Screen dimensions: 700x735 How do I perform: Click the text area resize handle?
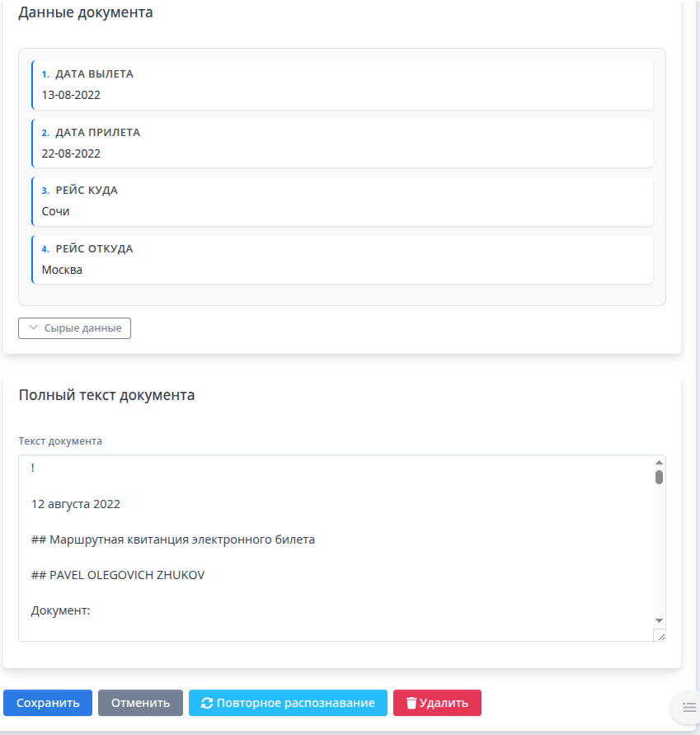(660, 634)
